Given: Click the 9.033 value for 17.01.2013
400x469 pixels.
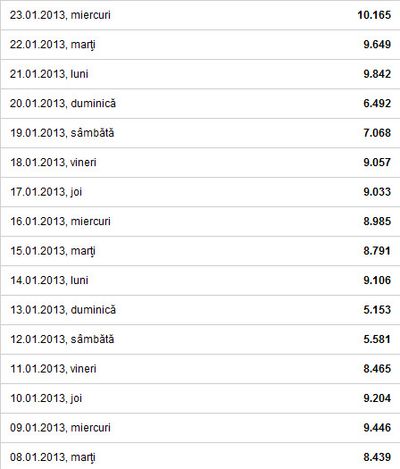Looking at the screenshot, I should 377,192.
